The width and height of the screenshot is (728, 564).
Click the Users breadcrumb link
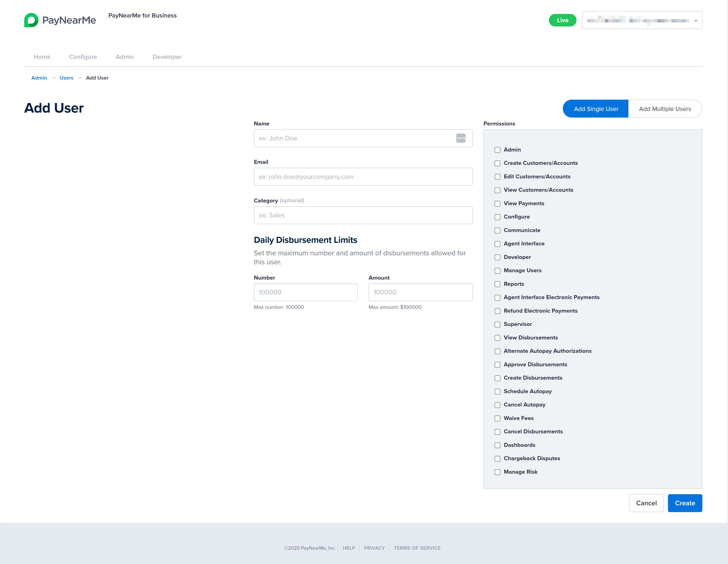pyautogui.click(x=66, y=78)
